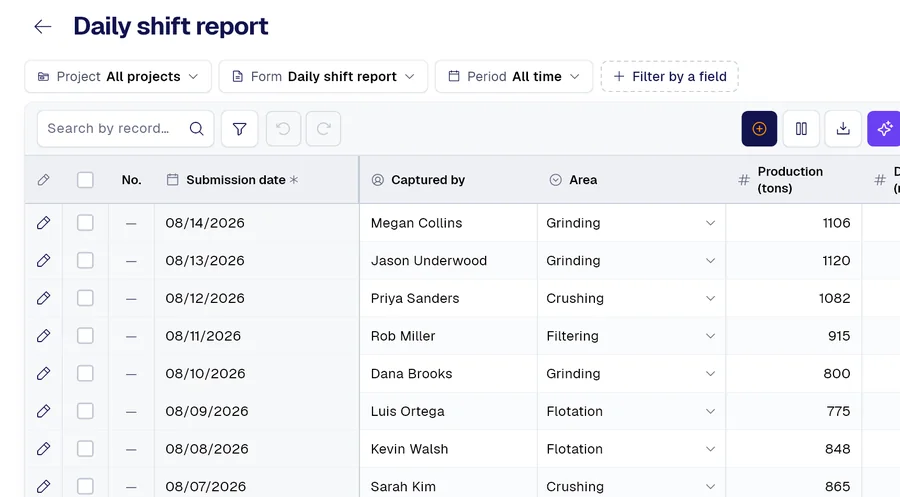Click the calendar icon in Submission date header
Image resolution: width=900 pixels, height=497 pixels.
click(x=172, y=180)
